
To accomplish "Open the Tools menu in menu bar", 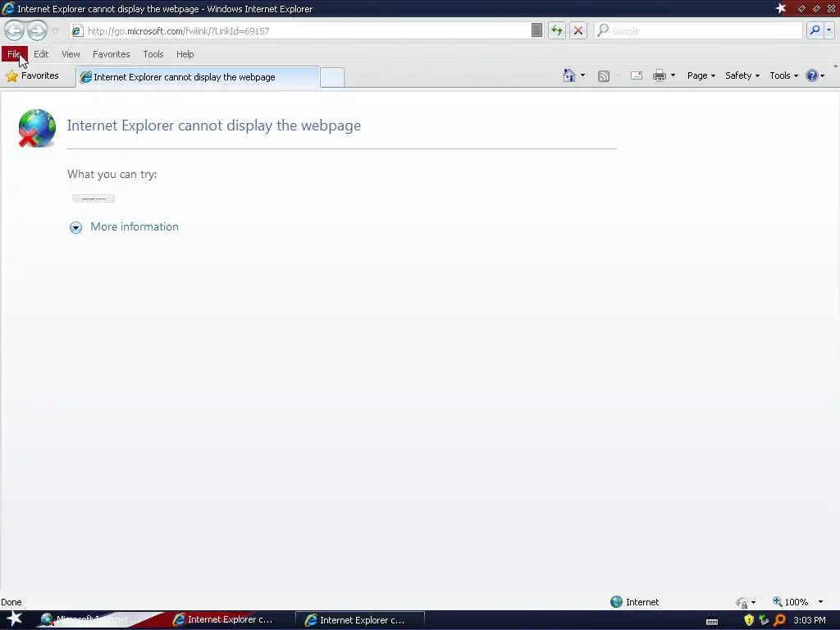I will click(x=153, y=54).
